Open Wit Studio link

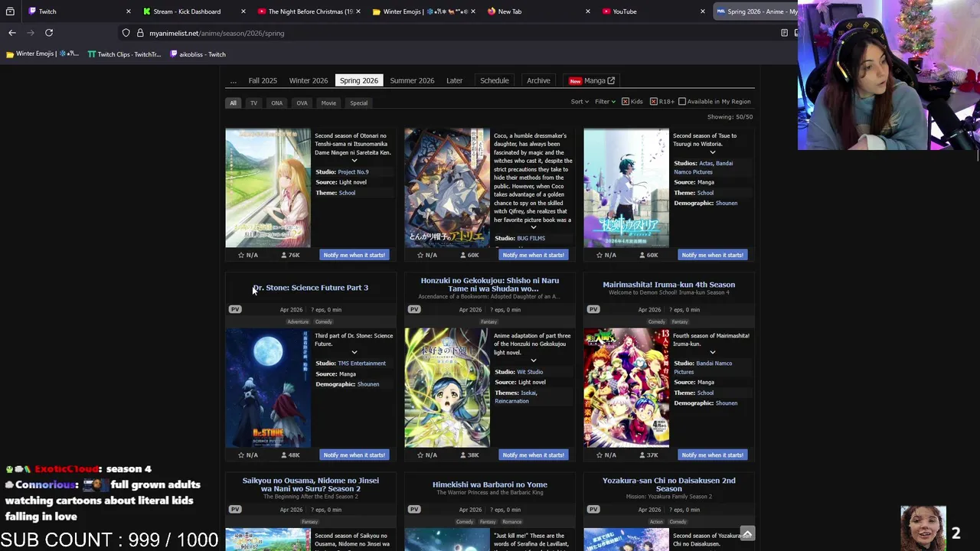coord(530,372)
